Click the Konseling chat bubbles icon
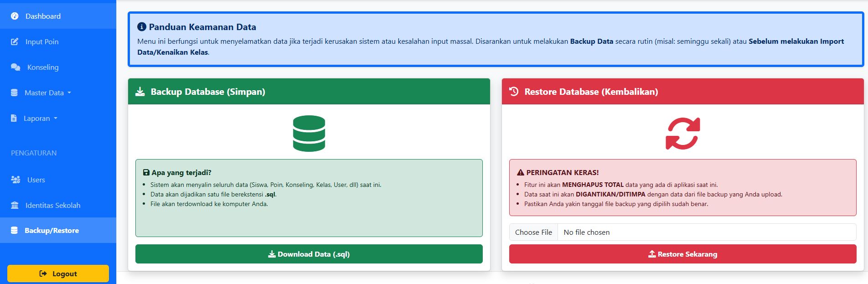 point(15,67)
